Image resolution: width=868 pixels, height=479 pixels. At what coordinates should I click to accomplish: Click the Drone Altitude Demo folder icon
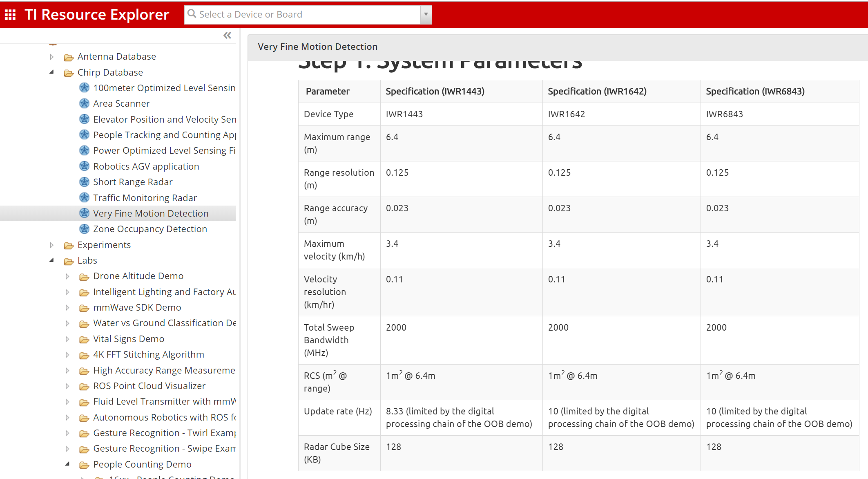pyautogui.click(x=84, y=277)
